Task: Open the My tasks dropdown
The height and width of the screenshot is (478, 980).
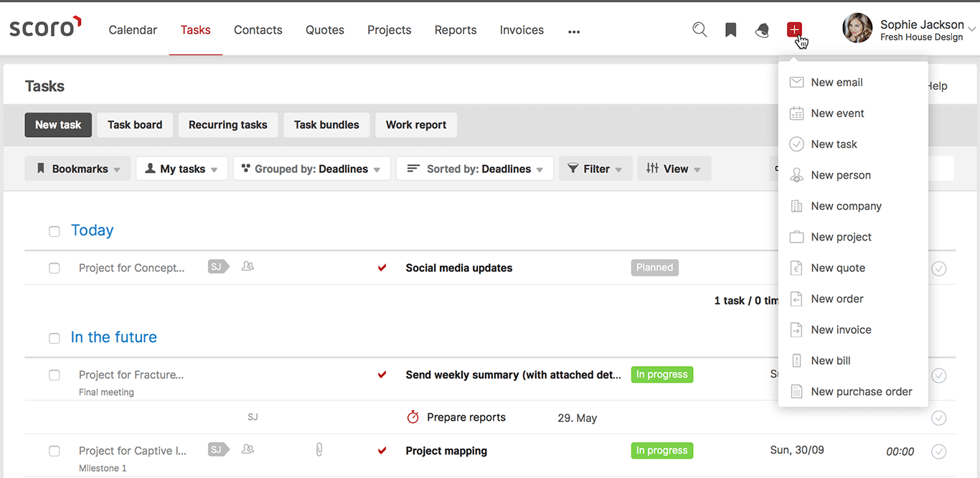Action: coord(182,169)
